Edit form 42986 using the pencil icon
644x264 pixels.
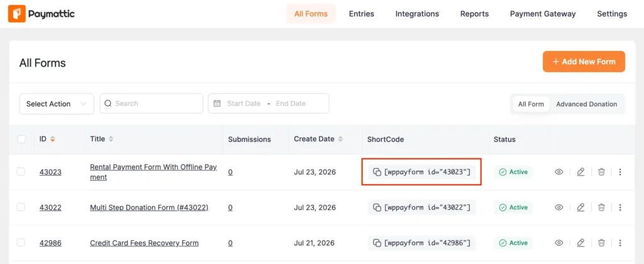click(580, 243)
